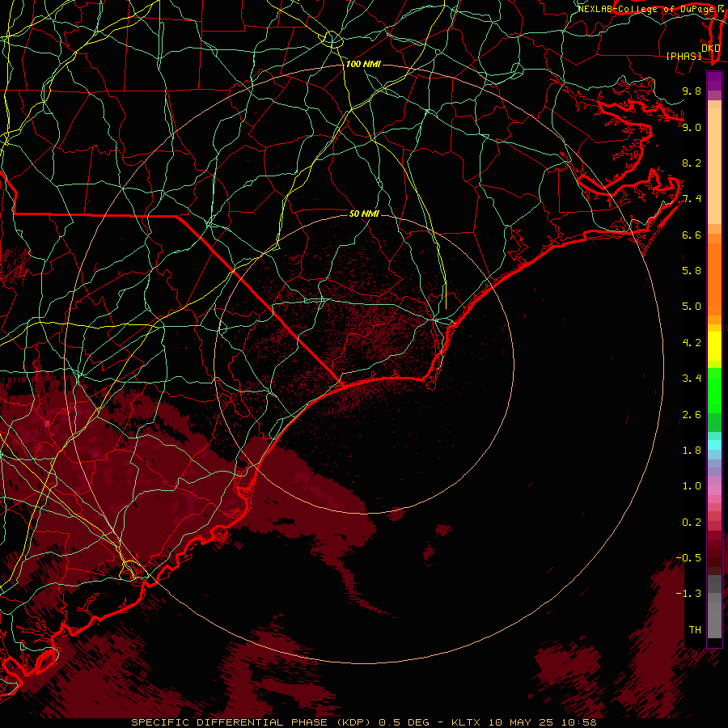
Task: Click the 7.4 scale value
Action: pos(692,199)
